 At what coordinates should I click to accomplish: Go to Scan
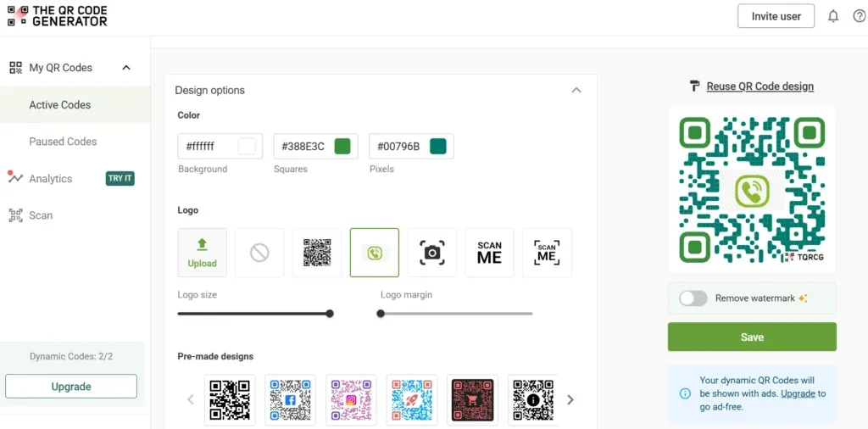pyautogui.click(x=41, y=215)
